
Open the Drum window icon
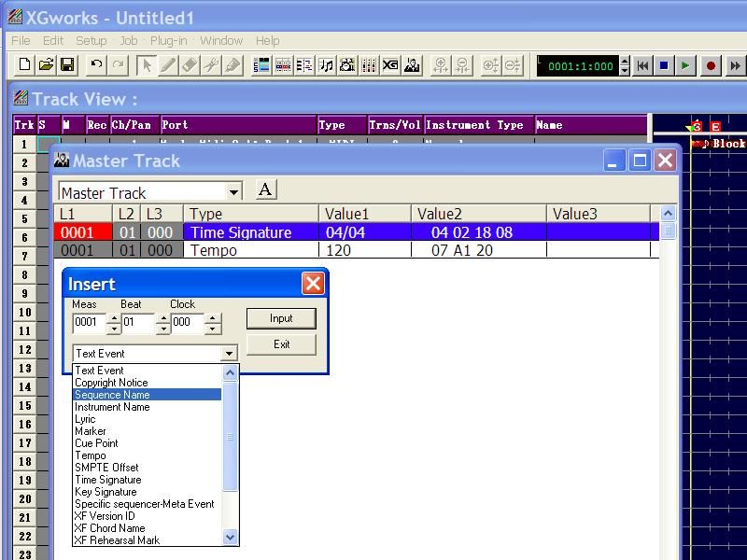347,64
